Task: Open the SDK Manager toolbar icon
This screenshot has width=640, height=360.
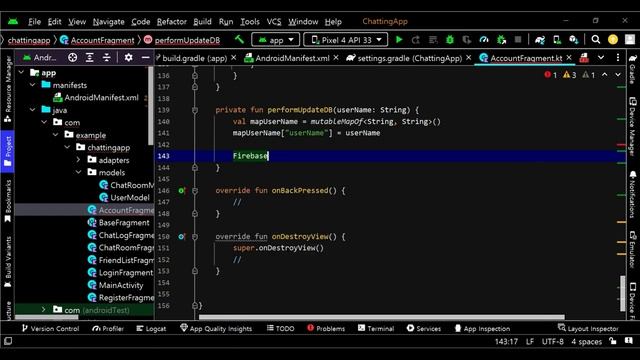Action: [573, 40]
